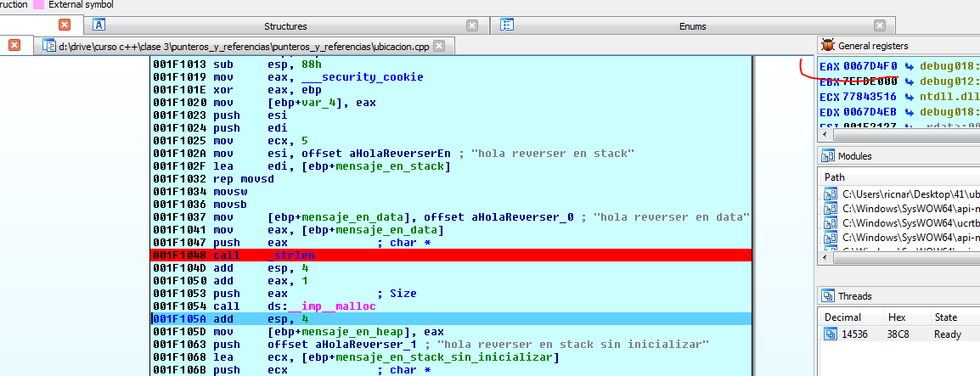Click the thread 14536 row icon
The height and width of the screenshot is (376, 980).
click(830, 334)
